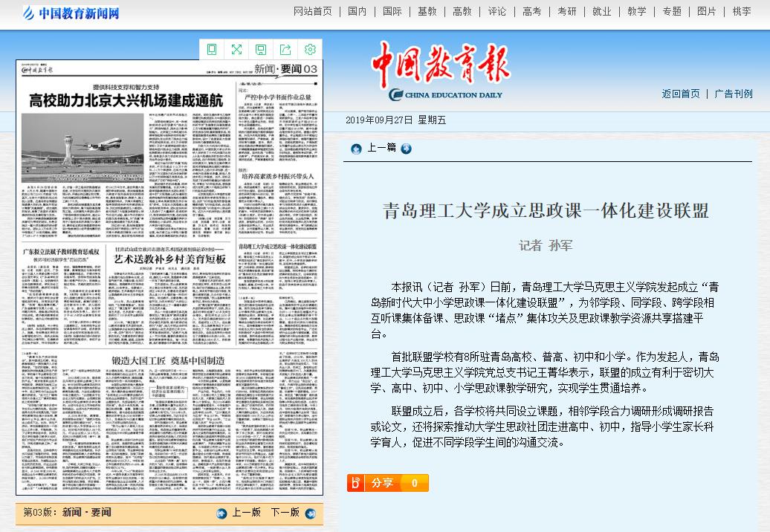Click the mobile view icon in green toolbar
The height and width of the screenshot is (532, 770).
pos(212,50)
